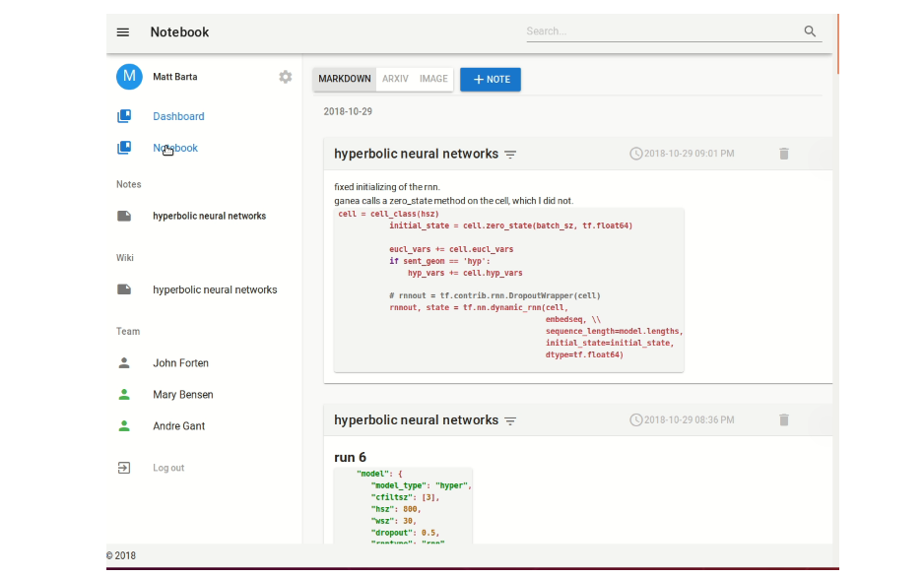The height and width of the screenshot is (577, 924).
Task: Click text "fixed initializing of the rnn."
Action: click(387, 187)
